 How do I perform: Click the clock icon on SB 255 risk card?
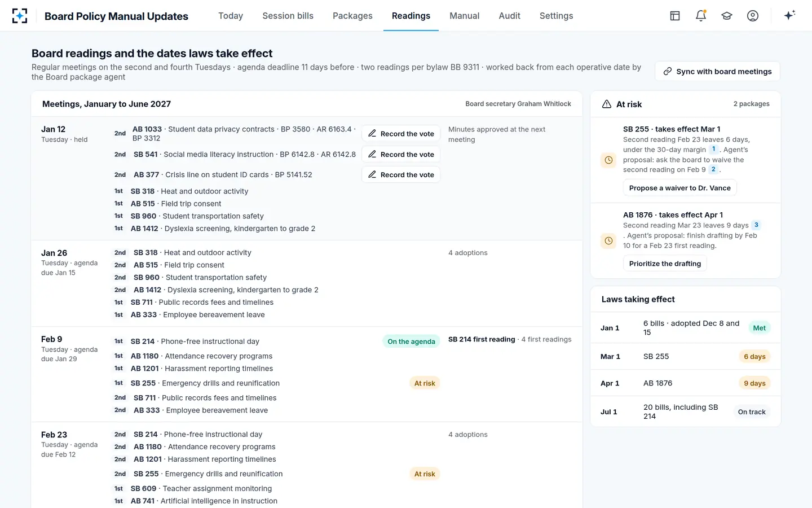(608, 160)
